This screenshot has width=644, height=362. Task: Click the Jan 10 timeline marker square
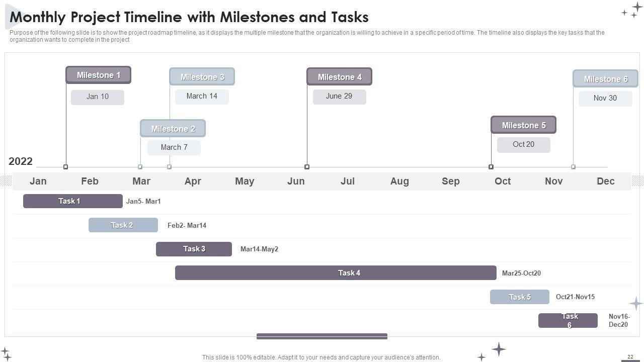point(65,167)
